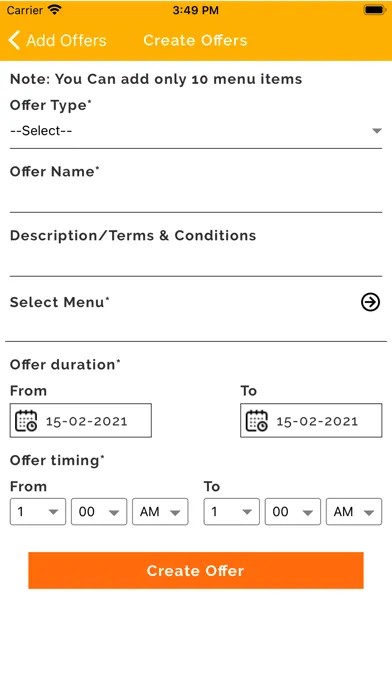Open the From hour dropdown

38,512
